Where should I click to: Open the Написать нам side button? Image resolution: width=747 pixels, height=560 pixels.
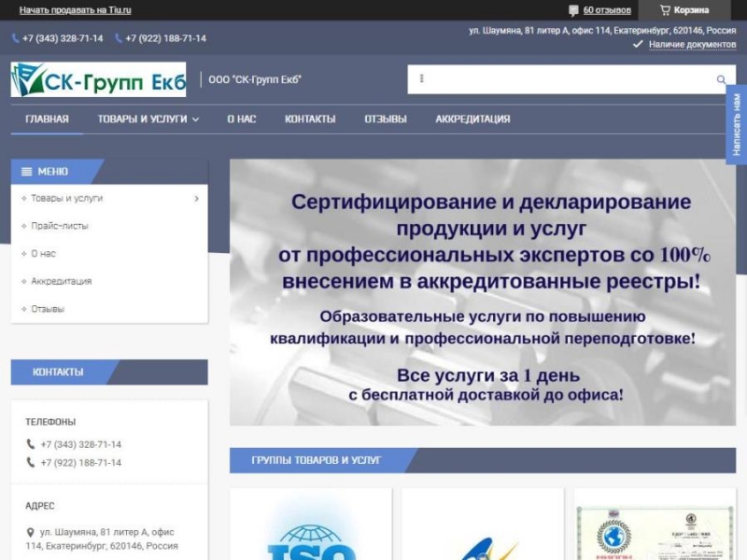[x=736, y=124]
